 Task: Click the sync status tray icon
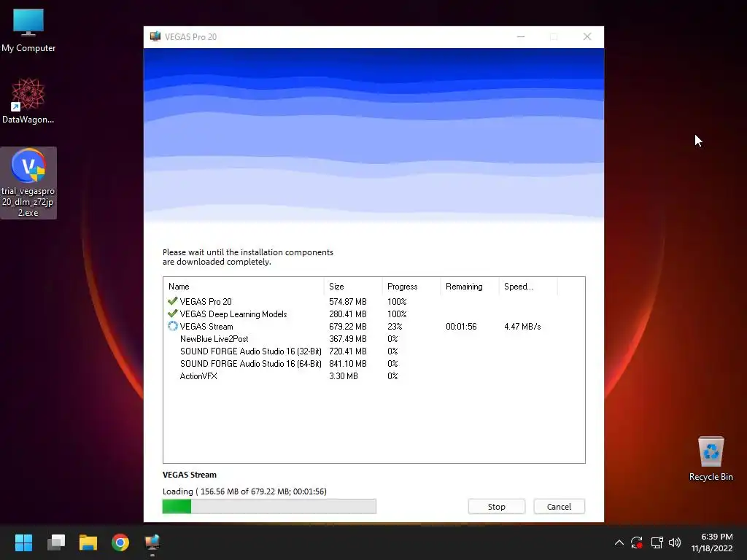click(637, 542)
